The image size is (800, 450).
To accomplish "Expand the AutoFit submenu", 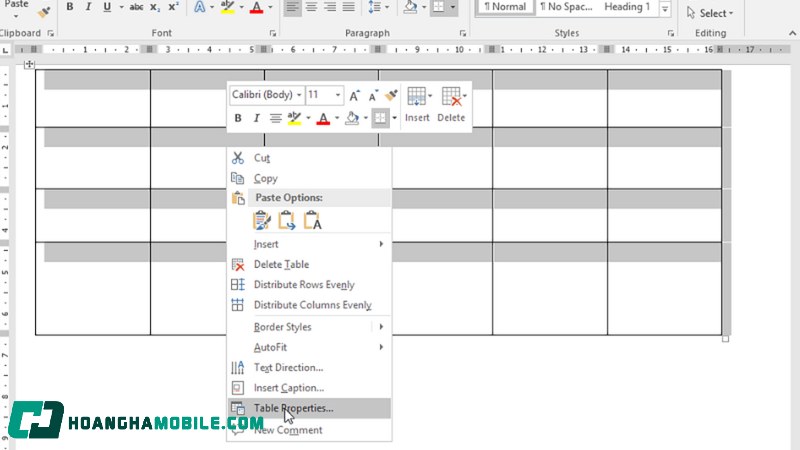I will 309,347.
